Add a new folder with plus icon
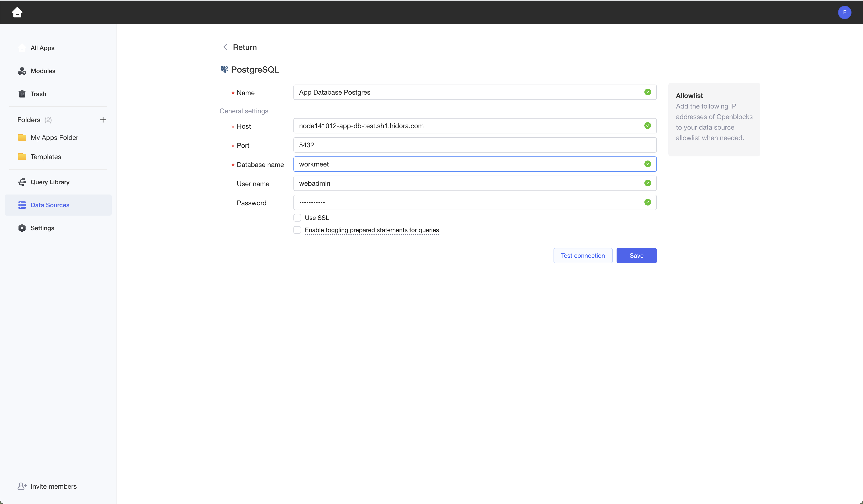Viewport: 863px width, 504px height. coord(103,120)
